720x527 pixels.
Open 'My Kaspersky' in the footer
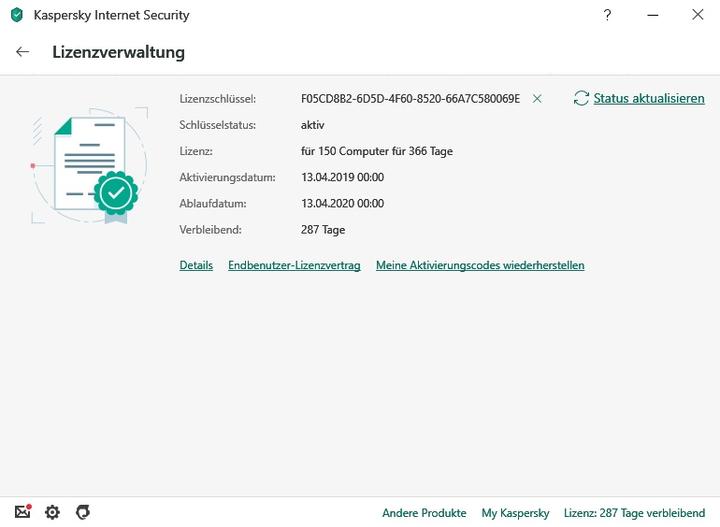click(x=515, y=513)
